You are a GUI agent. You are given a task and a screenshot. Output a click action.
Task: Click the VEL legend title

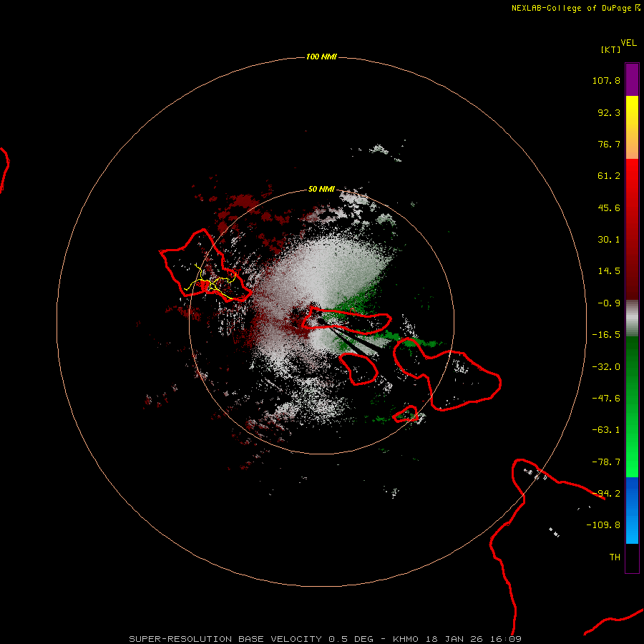pyautogui.click(x=629, y=43)
